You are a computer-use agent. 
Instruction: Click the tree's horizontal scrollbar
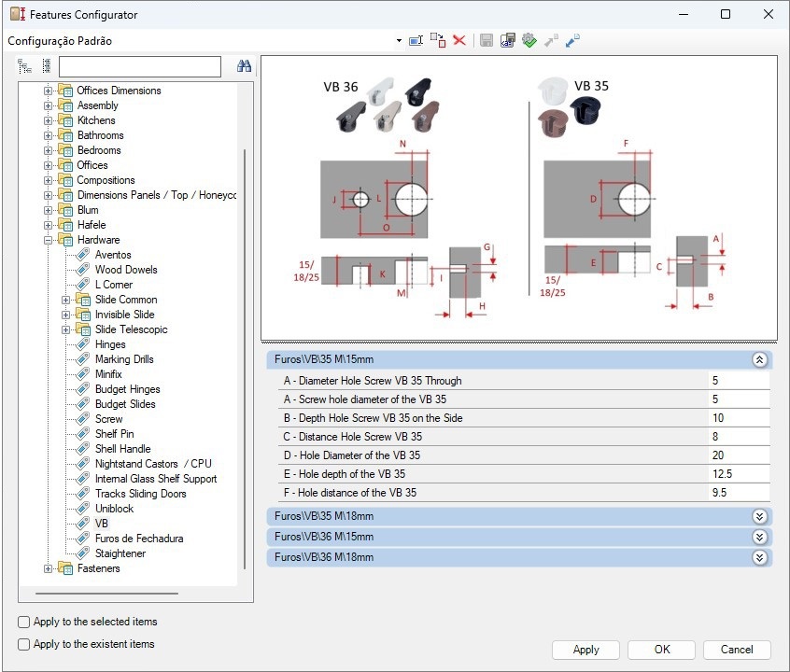(106, 594)
